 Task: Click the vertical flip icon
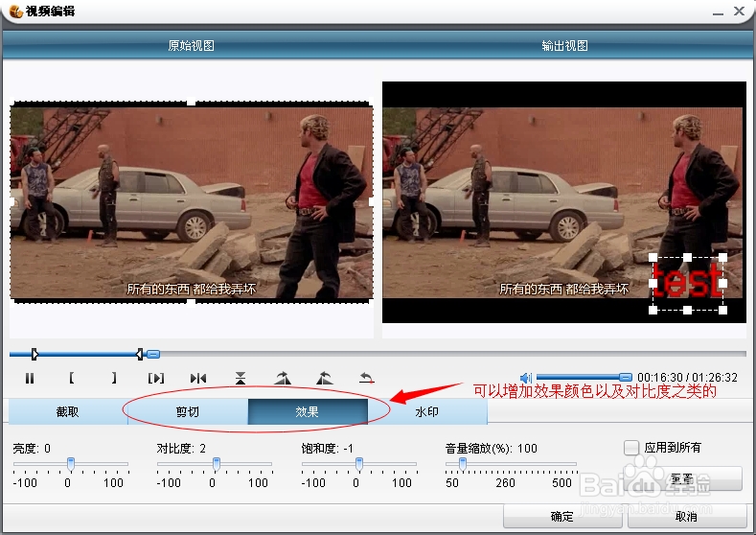[x=241, y=378]
